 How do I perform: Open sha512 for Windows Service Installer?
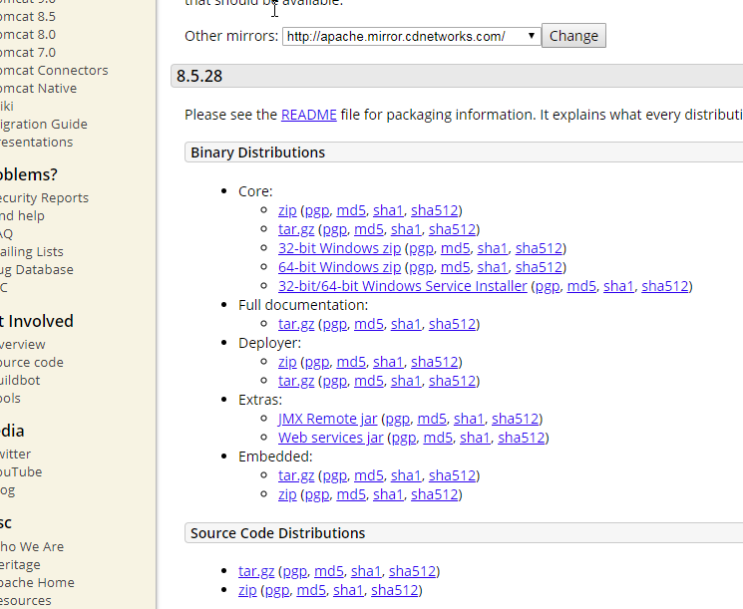pos(665,286)
